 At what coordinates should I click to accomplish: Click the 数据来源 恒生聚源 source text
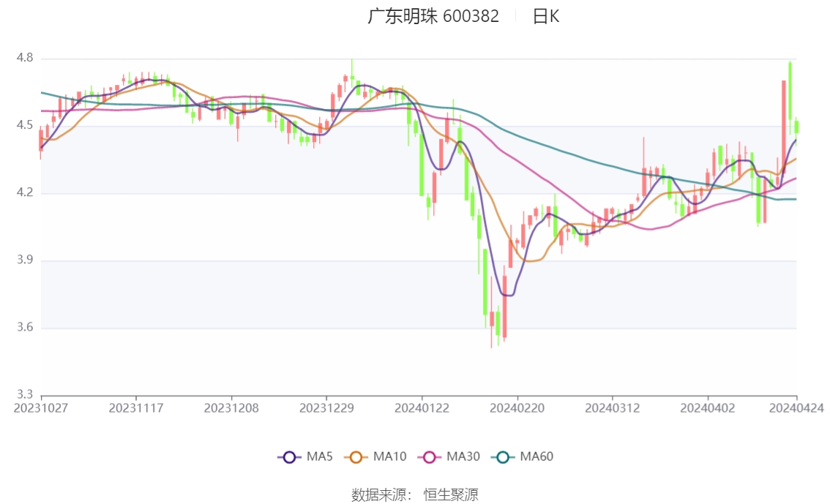[x=415, y=495]
